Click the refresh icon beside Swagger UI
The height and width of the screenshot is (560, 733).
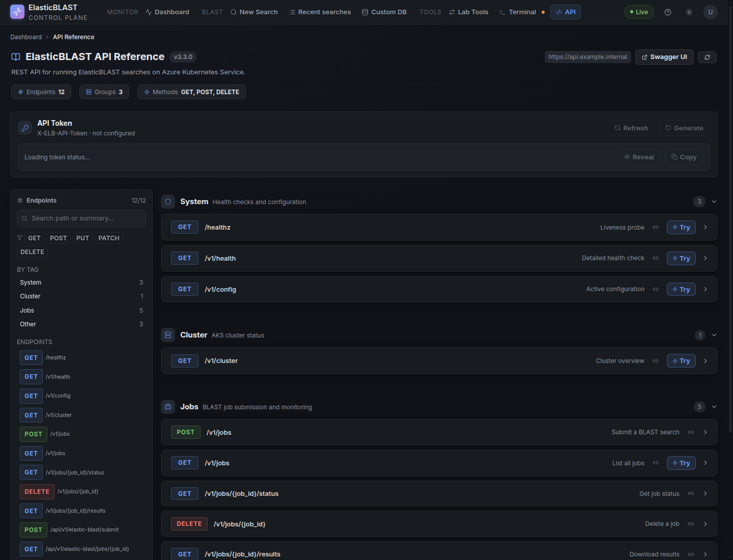(x=707, y=57)
